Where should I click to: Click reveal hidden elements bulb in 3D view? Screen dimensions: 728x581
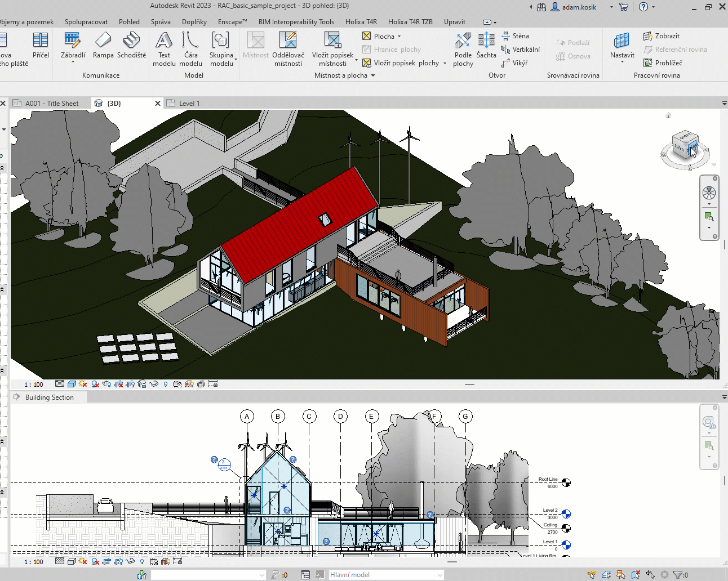click(166, 384)
